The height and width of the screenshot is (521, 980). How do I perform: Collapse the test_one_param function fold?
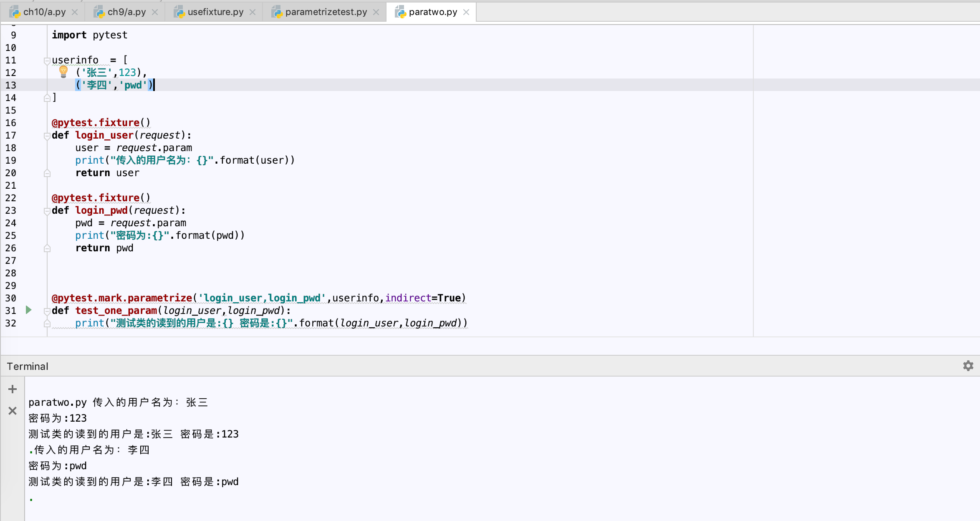coord(47,311)
